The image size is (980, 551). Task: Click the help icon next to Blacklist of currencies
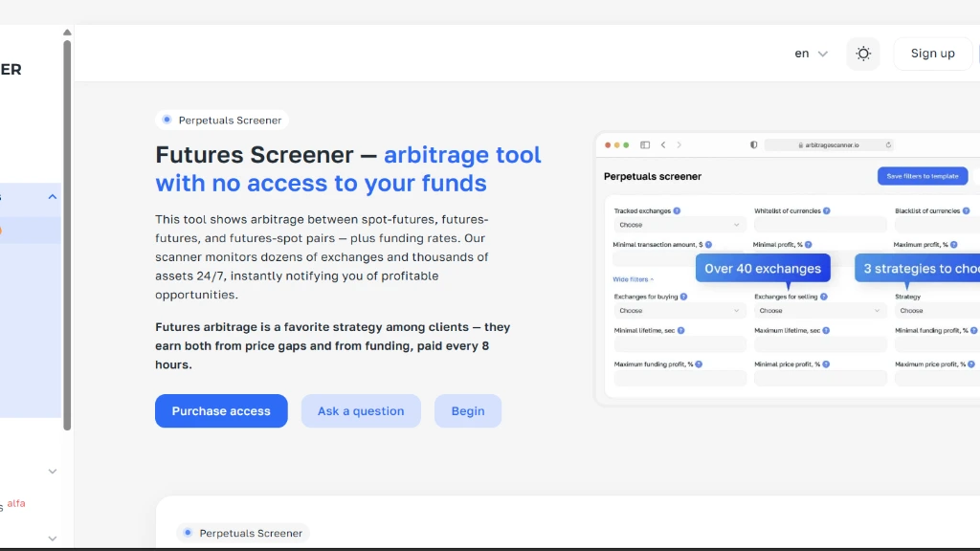coord(967,211)
